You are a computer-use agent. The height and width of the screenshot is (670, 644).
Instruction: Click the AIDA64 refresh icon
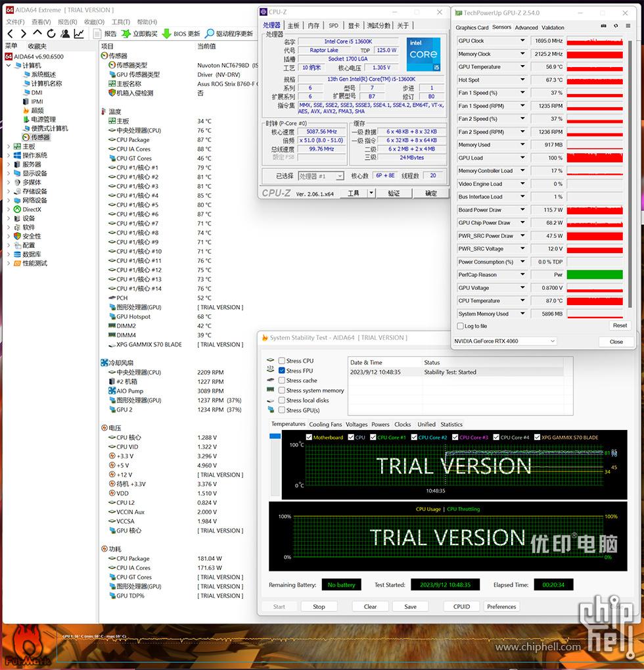point(51,34)
